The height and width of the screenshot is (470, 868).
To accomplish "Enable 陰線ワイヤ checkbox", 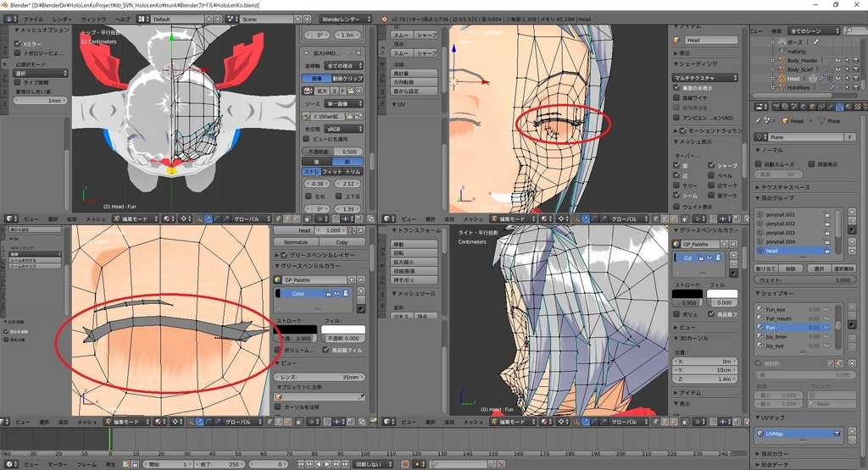I will coord(676,98).
